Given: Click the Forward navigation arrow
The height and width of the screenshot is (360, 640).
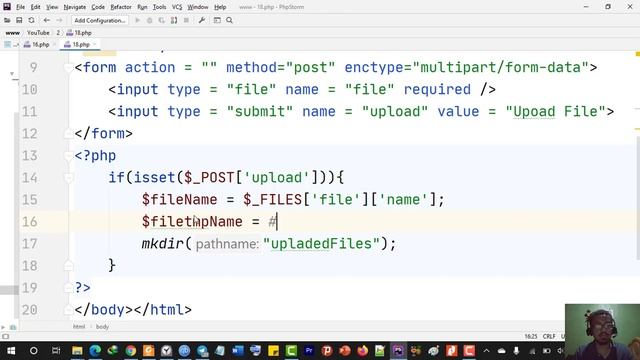Looking at the screenshot, I should pyautogui.click(x=59, y=20).
